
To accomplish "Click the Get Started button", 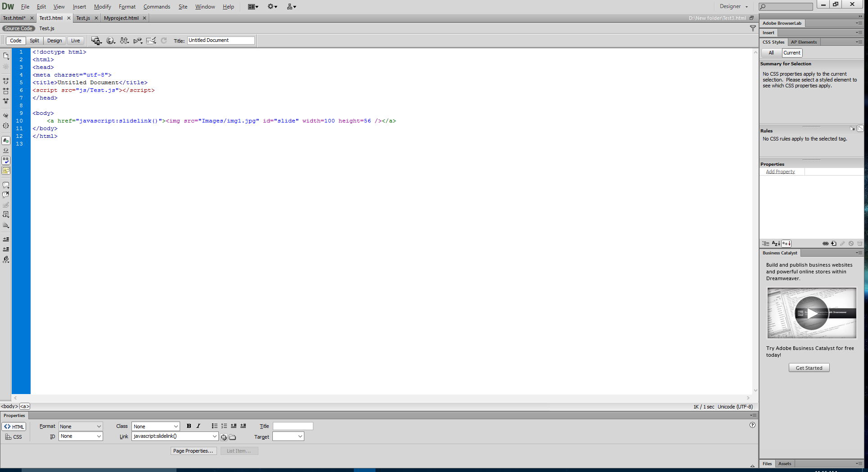I will click(x=809, y=368).
